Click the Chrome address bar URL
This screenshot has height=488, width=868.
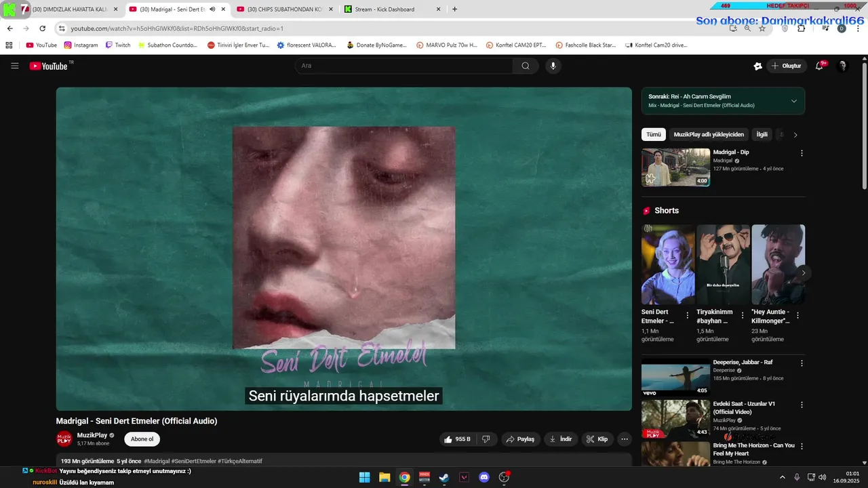tap(177, 28)
